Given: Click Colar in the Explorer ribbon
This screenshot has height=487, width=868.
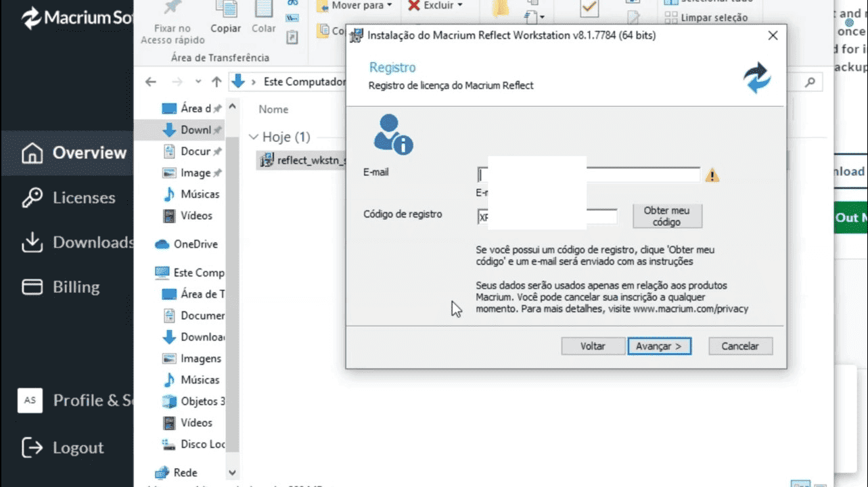Looking at the screenshot, I should pos(263,19).
